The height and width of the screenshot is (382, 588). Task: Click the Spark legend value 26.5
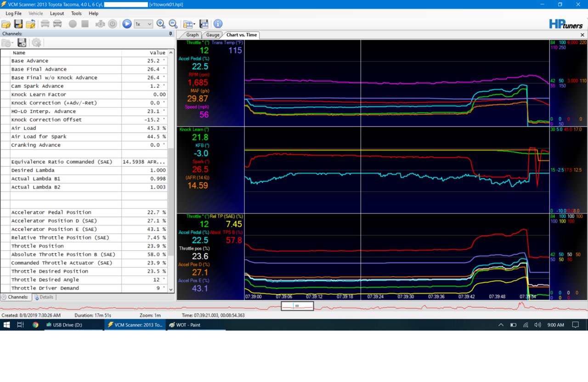pyautogui.click(x=200, y=169)
